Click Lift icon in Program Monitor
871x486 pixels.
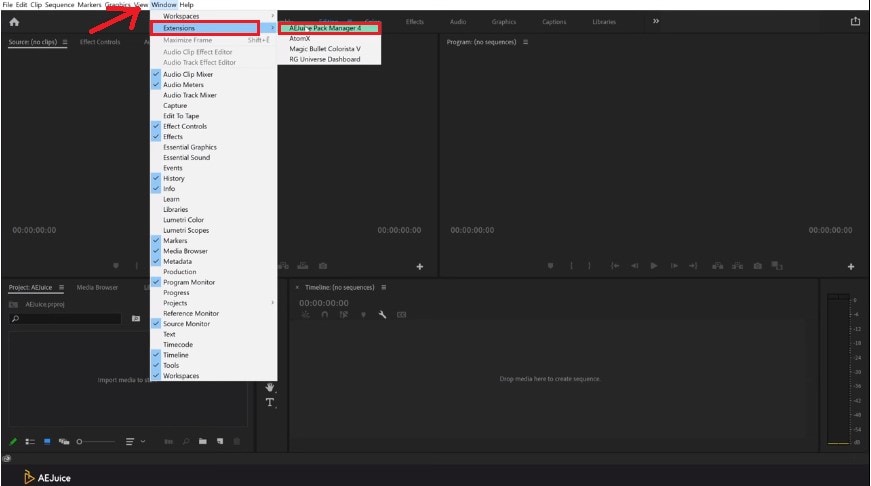click(718, 266)
